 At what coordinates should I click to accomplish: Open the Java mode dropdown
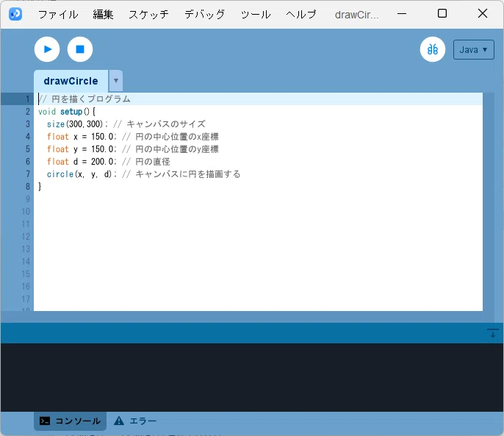(473, 49)
